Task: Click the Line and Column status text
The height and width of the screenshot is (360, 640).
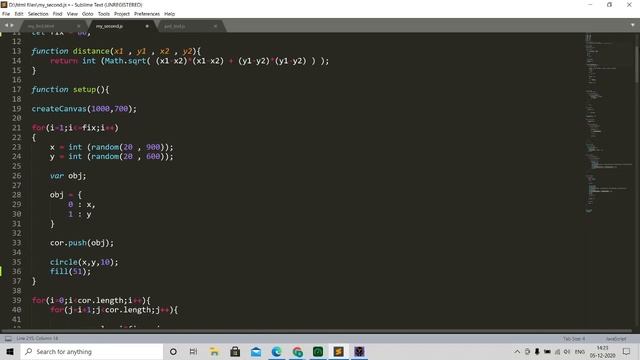Action: tap(37, 338)
